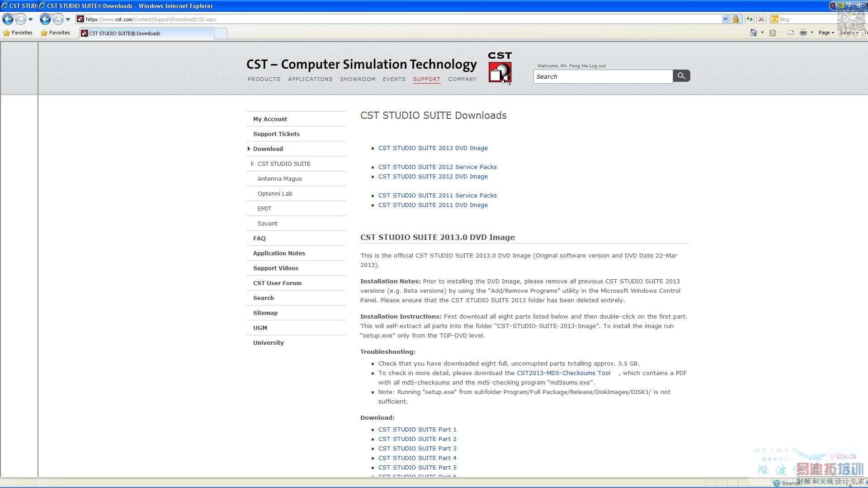Click the magnifier search button on the CST site

[681, 76]
